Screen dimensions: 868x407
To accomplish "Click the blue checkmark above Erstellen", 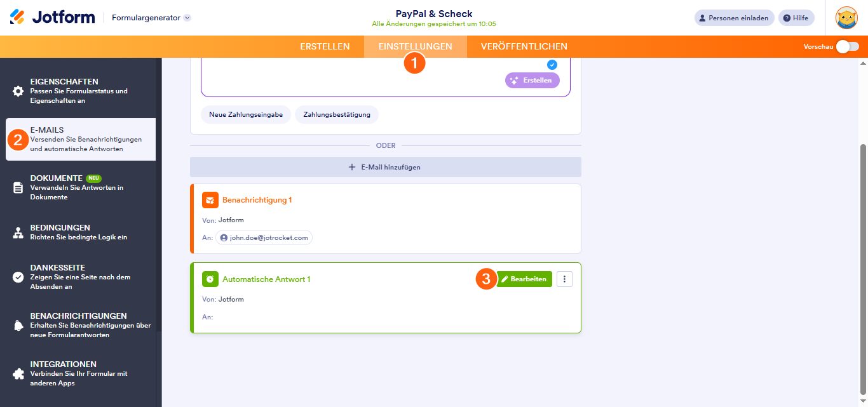I will coord(552,64).
